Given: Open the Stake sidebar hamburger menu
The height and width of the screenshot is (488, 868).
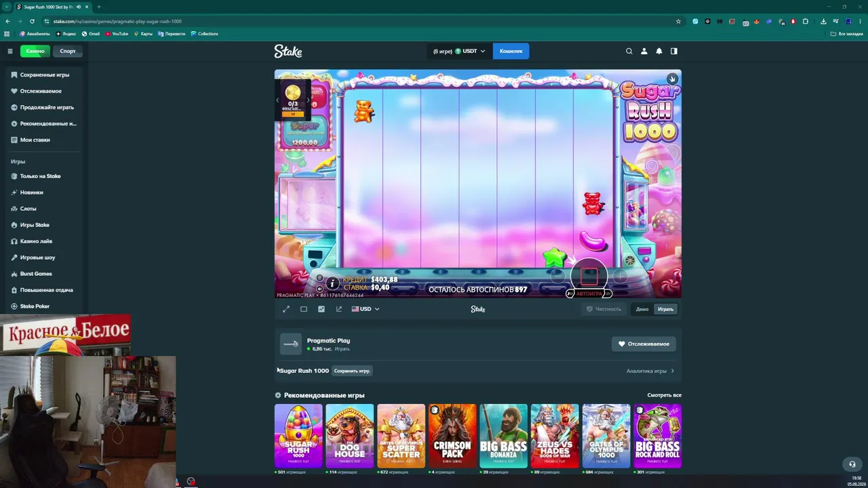Looking at the screenshot, I should (10, 51).
